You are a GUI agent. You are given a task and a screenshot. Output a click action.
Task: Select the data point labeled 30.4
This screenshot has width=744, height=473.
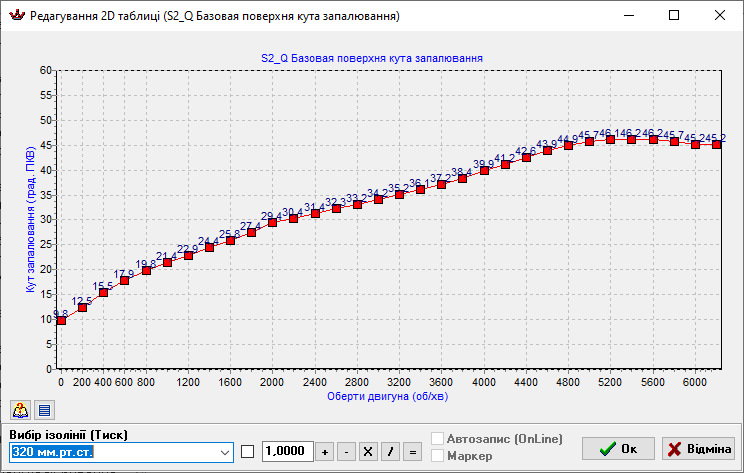(x=294, y=218)
